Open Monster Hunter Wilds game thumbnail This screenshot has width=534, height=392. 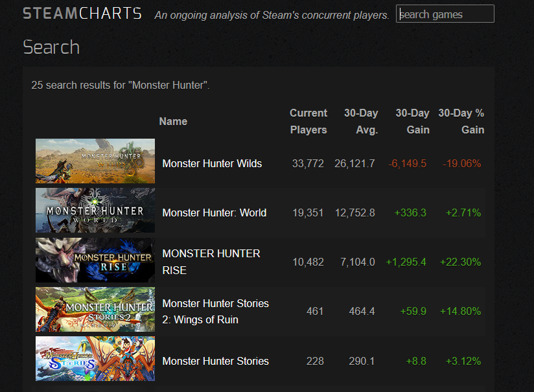pyautogui.click(x=95, y=161)
